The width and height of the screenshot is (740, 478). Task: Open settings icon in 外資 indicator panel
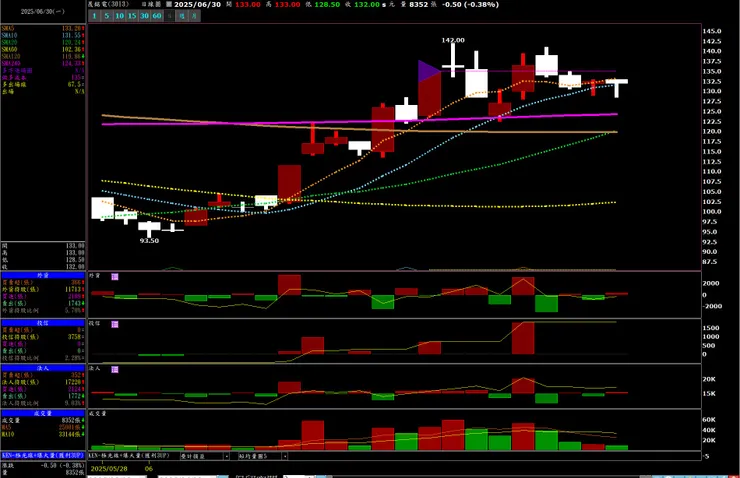pyautogui.click(x=115, y=277)
